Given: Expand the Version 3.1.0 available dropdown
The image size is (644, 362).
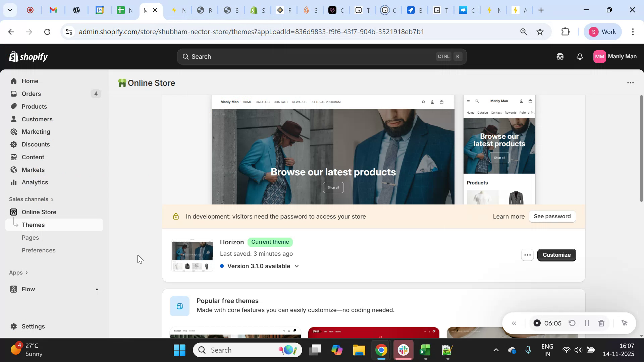Looking at the screenshot, I should click(x=297, y=266).
